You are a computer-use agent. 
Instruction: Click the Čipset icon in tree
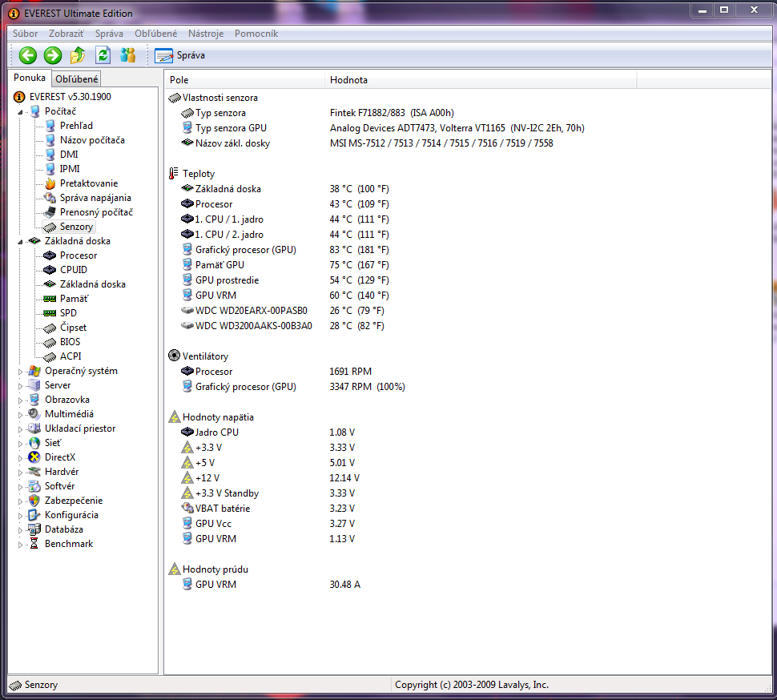pyautogui.click(x=50, y=328)
